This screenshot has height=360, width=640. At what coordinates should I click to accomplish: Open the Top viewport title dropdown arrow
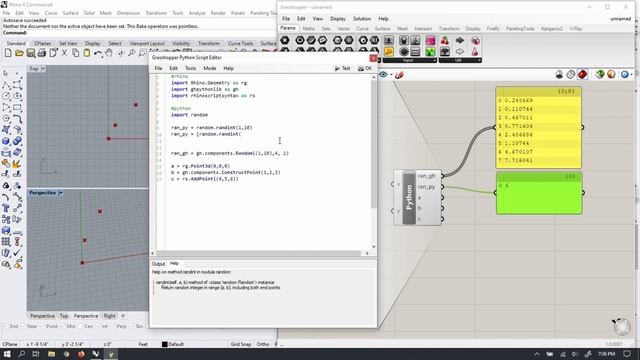43,69
